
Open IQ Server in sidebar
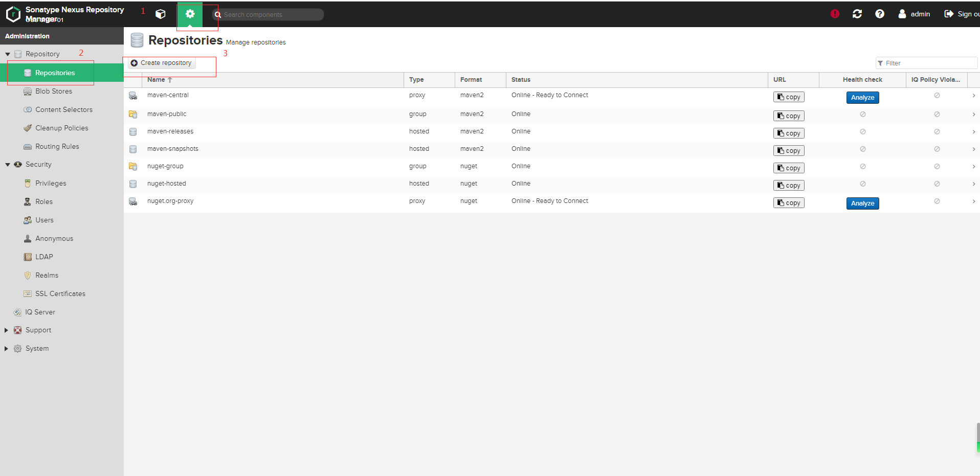point(40,312)
